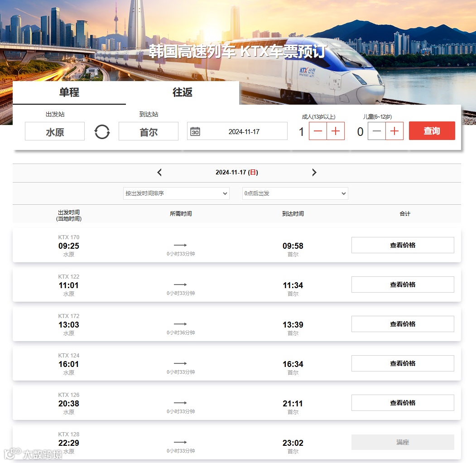Expand the 0点后出发 departure time dropdown
This screenshot has width=476, height=463.
click(x=295, y=193)
